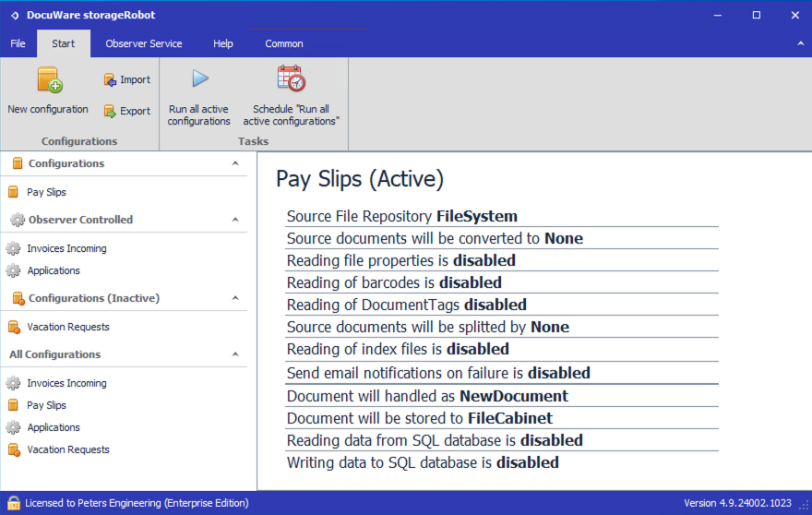This screenshot has height=515, width=812.
Task: Open the File menu
Action: click(18, 43)
